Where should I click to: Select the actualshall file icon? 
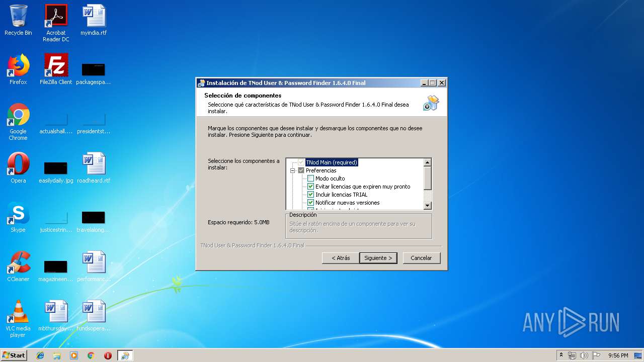point(56,123)
